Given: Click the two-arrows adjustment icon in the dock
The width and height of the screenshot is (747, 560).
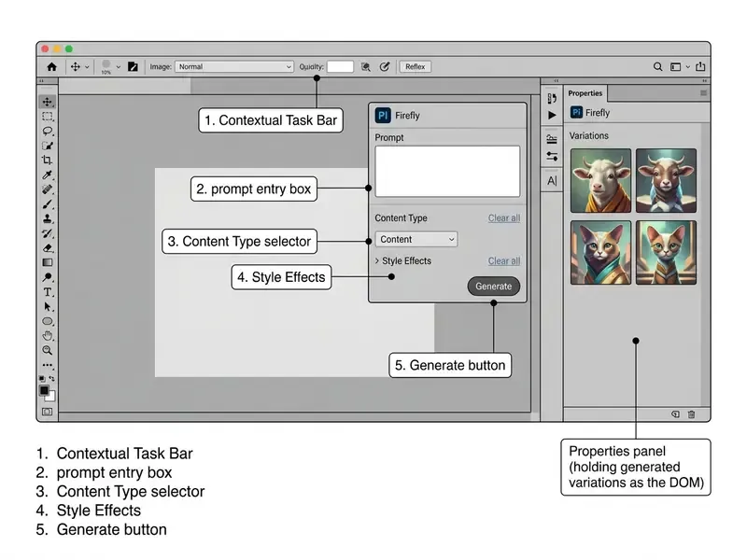Looking at the screenshot, I should pos(552,156).
